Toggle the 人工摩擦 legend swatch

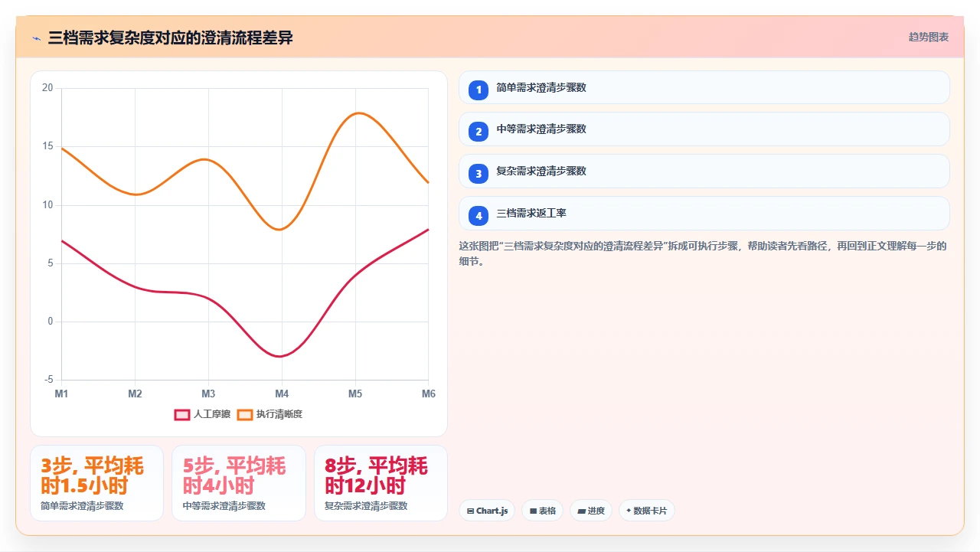(x=182, y=414)
